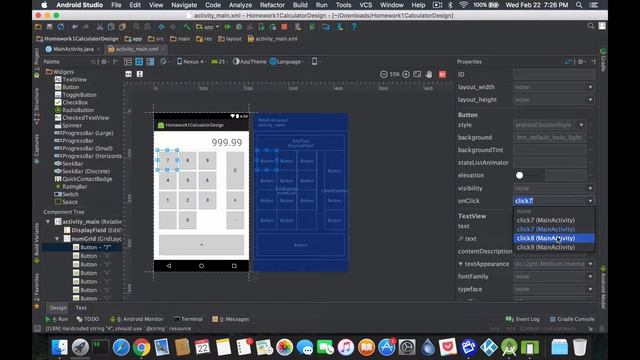Screen dimensions: 640x360
Task: Click the Open folder toolbar icon
Action: (38, 27)
